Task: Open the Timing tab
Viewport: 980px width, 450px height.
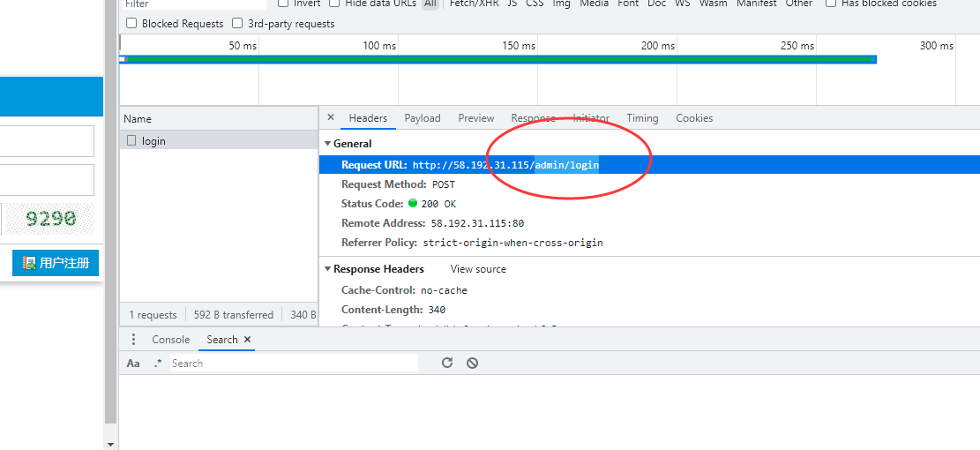Action: (642, 118)
